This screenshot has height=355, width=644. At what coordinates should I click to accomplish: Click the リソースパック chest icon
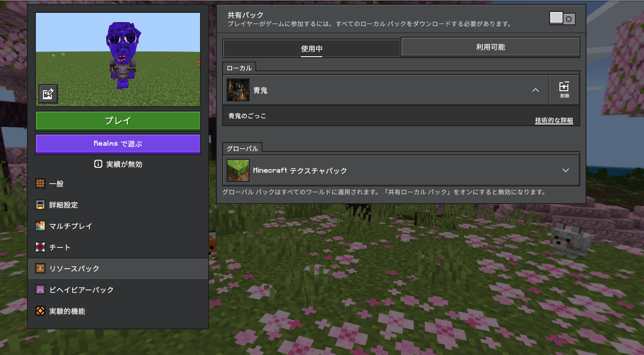pos(40,268)
